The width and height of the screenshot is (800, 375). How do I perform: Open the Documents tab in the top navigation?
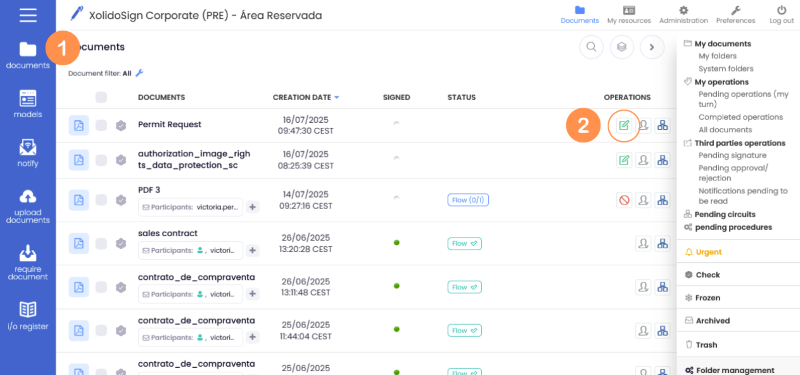pos(580,15)
